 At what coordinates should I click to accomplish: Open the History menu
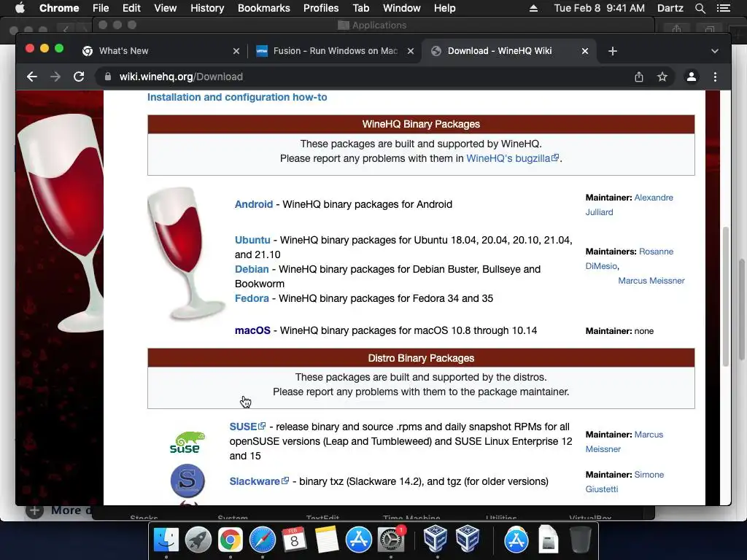tap(207, 8)
